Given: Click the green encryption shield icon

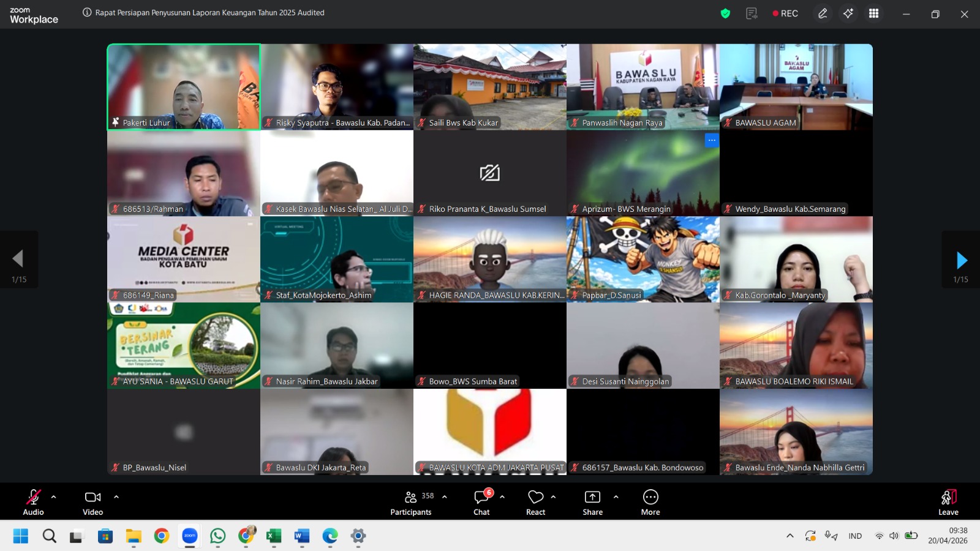Looking at the screenshot, I should [725, 13].
